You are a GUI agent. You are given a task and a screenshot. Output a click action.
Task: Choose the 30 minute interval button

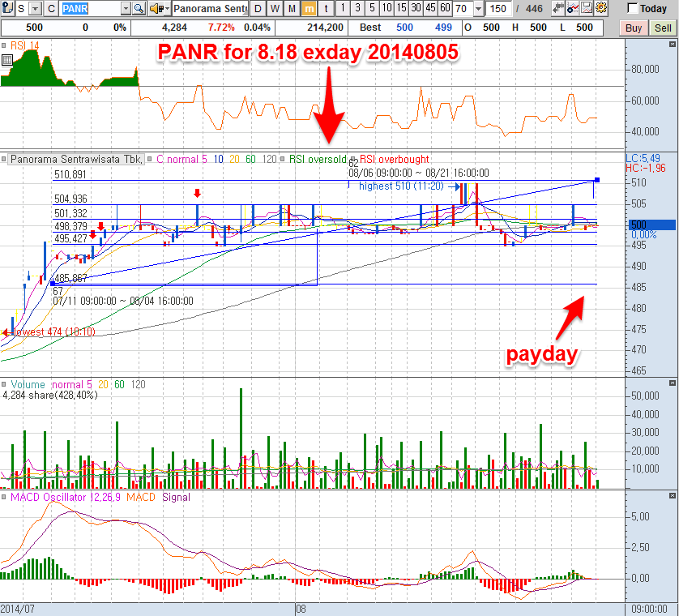click(x=416, y=8)
